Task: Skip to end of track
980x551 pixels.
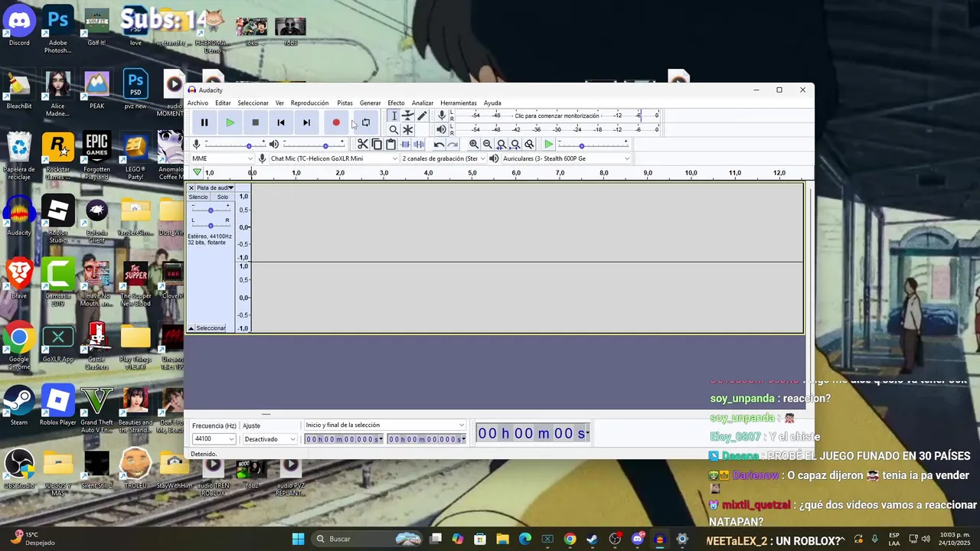Action: tap(306, 122)
